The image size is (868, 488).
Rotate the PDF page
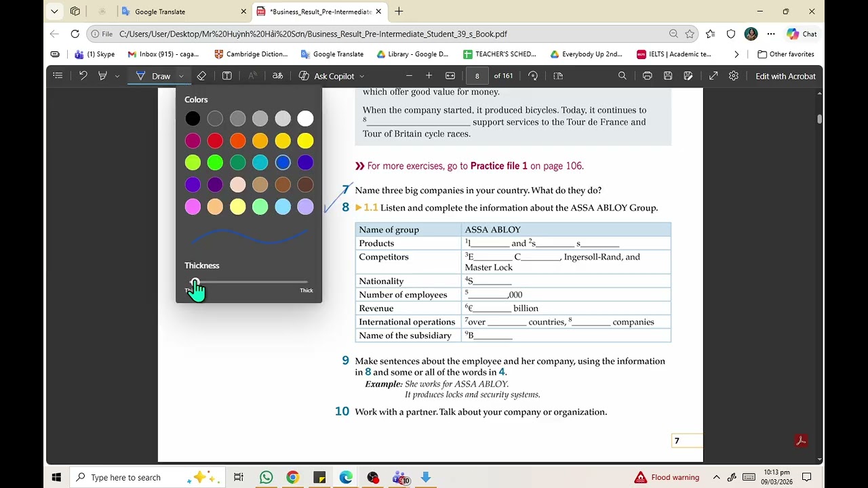(533, 76)
